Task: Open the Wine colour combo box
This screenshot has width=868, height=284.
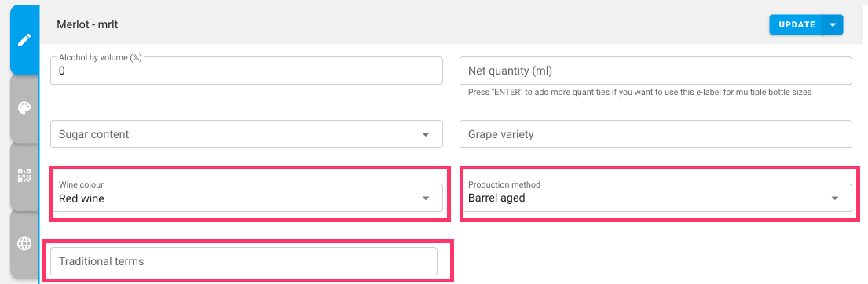Action: 247,198
